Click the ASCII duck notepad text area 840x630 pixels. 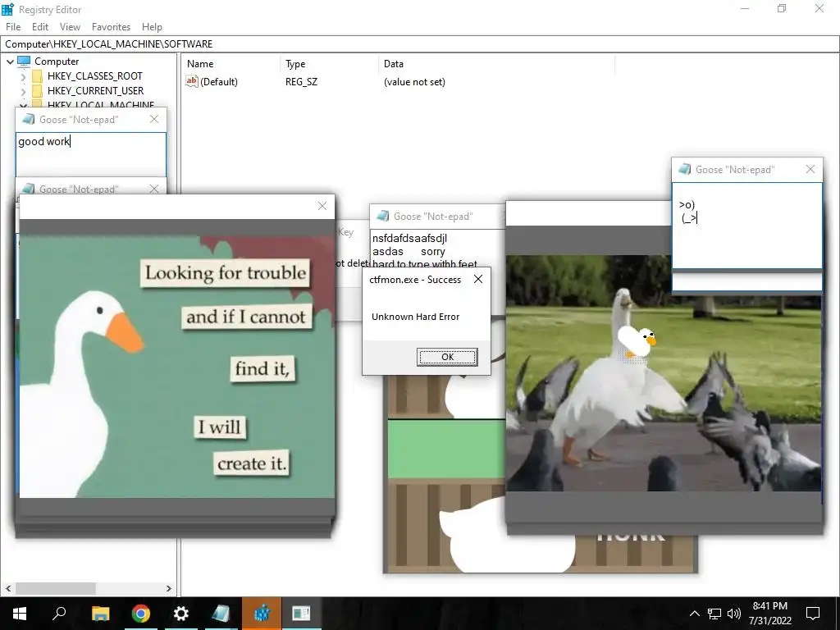(x=746, y=226)
